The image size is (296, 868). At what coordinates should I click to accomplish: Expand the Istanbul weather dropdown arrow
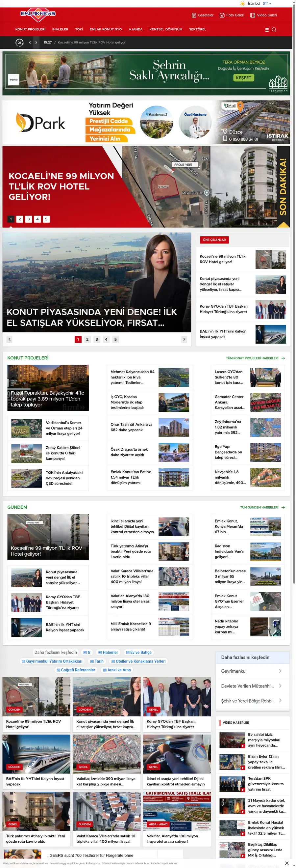click(x=270, y=4)
